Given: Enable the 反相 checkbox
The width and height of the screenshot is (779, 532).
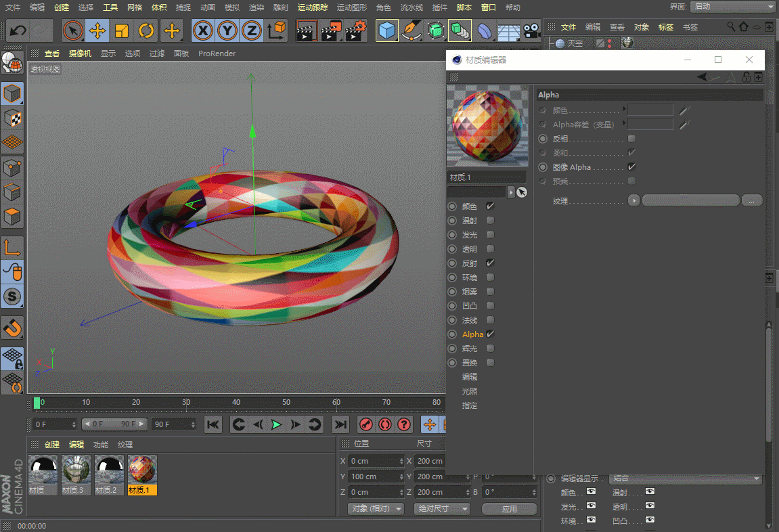Looking at the screenshot, I should tap(631, 138).
